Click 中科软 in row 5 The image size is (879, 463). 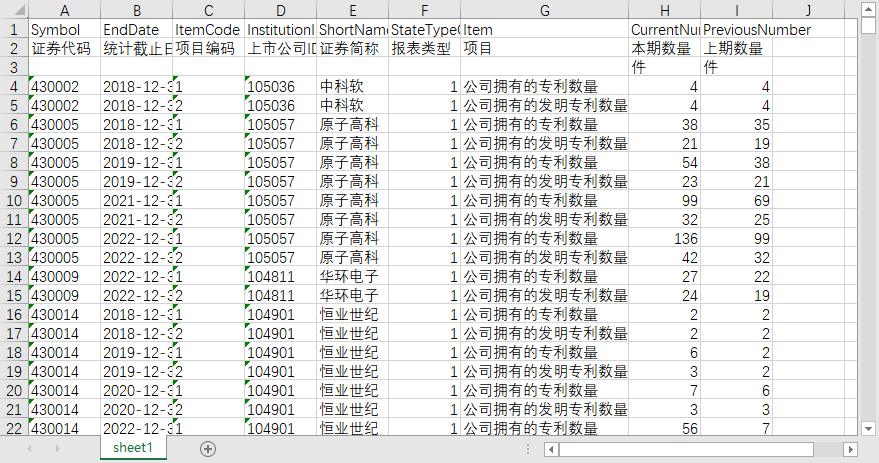pos(353,105)
